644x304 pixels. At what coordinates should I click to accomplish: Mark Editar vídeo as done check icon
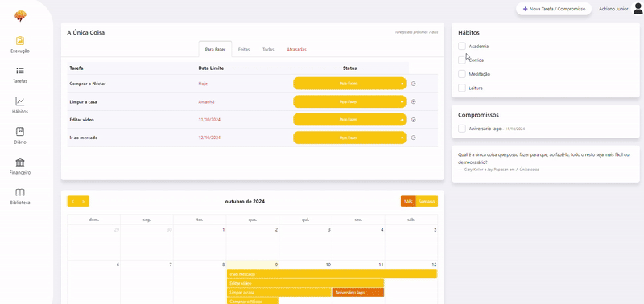click(x=414, y=119)
